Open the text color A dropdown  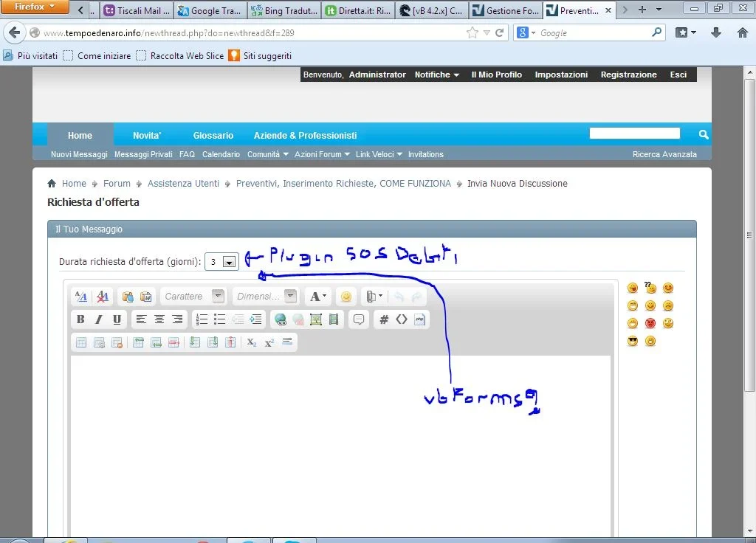[x=317, y=297]
